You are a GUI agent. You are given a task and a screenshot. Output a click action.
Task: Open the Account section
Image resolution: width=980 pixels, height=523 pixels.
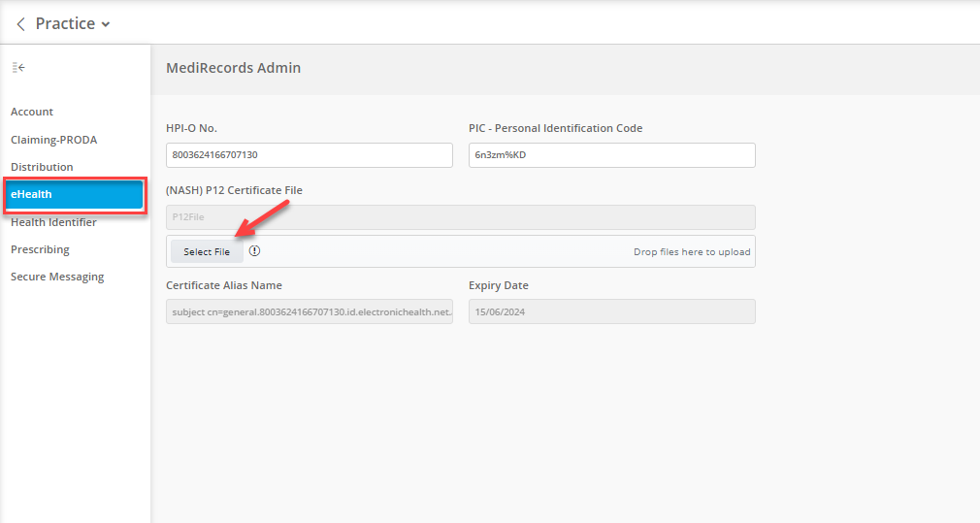coord(32,112)
